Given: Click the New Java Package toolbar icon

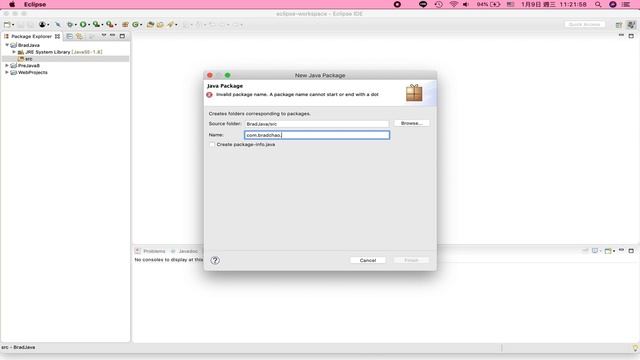Looking at the screenshot, I should tap(125, 24).
